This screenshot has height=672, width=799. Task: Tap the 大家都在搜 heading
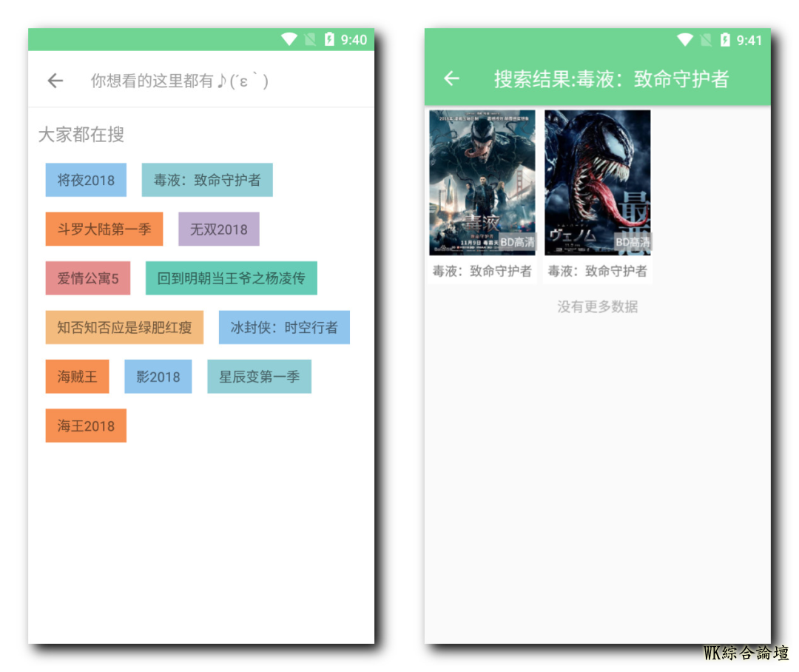click(81, 135)
